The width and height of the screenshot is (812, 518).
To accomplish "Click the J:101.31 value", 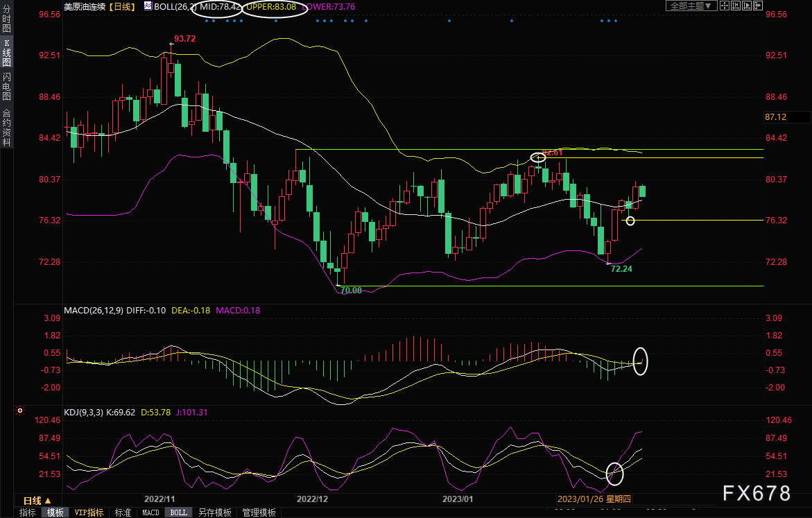I will click(x=191, y=413).
